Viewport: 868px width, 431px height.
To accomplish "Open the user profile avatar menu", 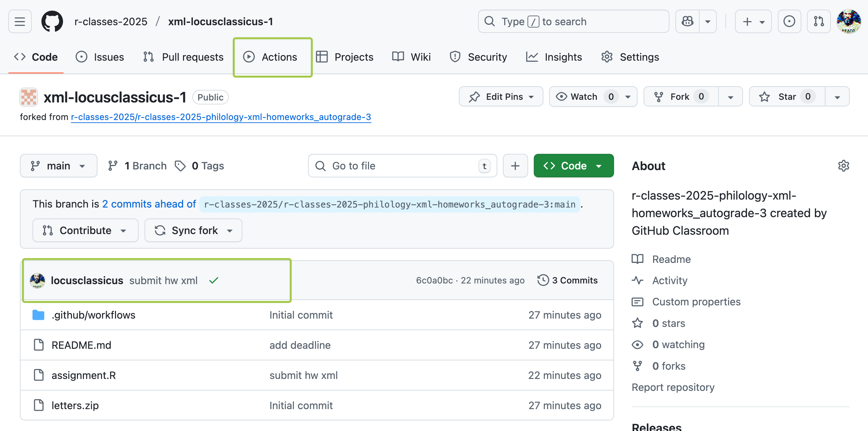I will click(x=848, y=22).
